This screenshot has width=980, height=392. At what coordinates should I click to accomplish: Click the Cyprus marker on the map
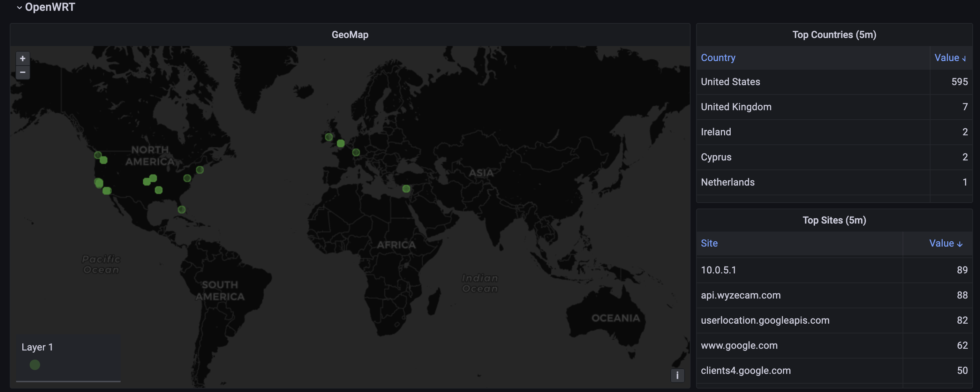(406, 189)
